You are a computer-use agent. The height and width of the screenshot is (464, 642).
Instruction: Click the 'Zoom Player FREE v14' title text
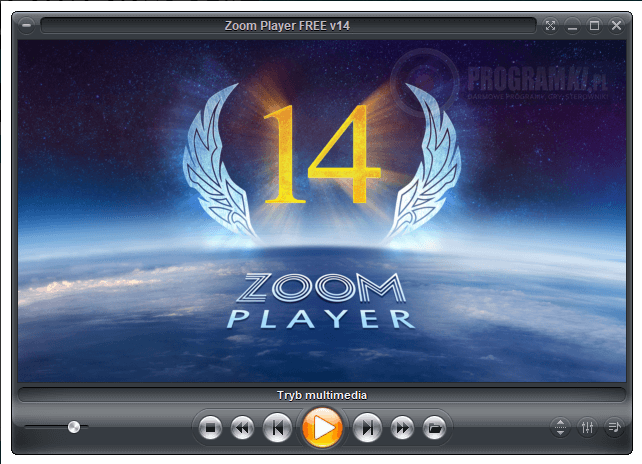tap(287, 26)
